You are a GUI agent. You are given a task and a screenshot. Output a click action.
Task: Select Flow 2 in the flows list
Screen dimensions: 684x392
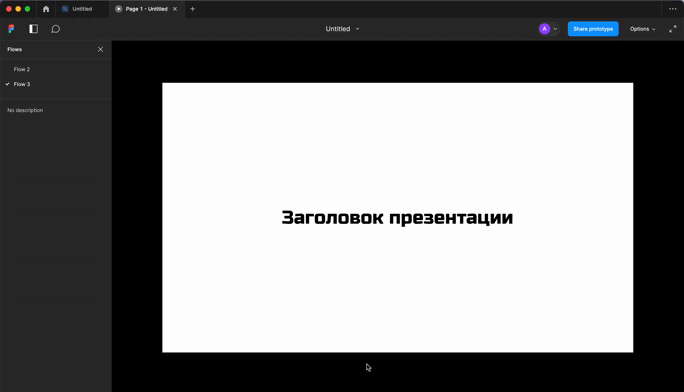[22, 69]
